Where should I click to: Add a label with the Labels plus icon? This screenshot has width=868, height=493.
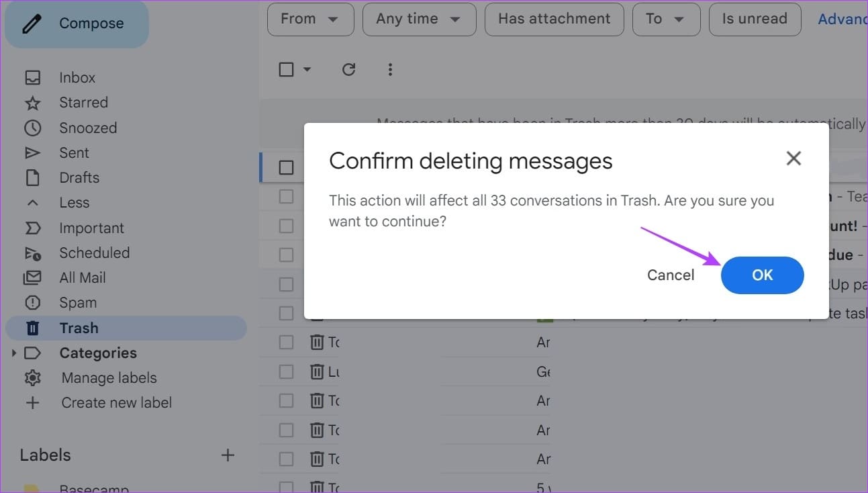tap(228, 455)
